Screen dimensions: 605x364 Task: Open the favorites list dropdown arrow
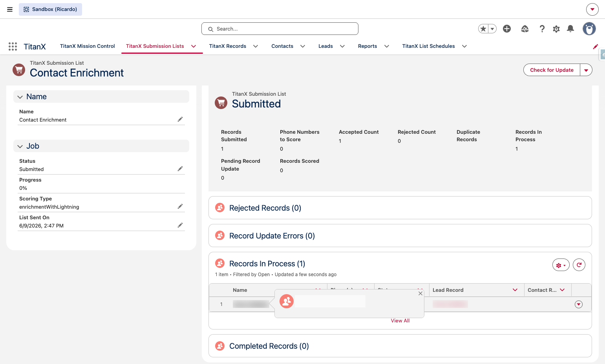[x=492, y=29]
